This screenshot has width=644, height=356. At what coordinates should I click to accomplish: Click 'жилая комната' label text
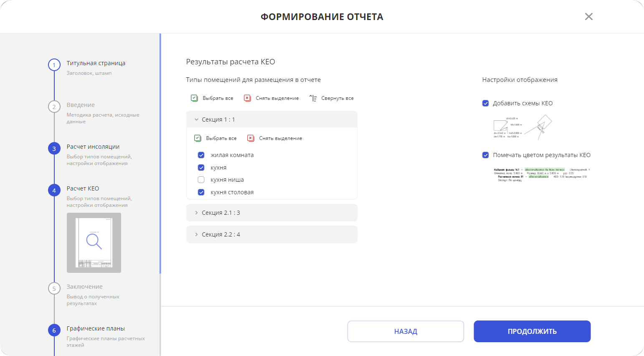click(x=232, y=155)
